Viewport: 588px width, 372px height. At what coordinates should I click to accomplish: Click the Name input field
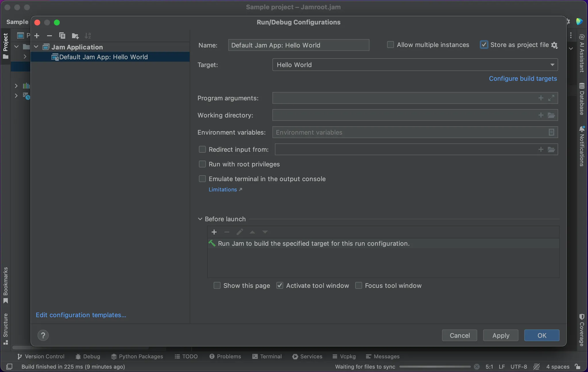pyautogui.click(x=299, y=45)
